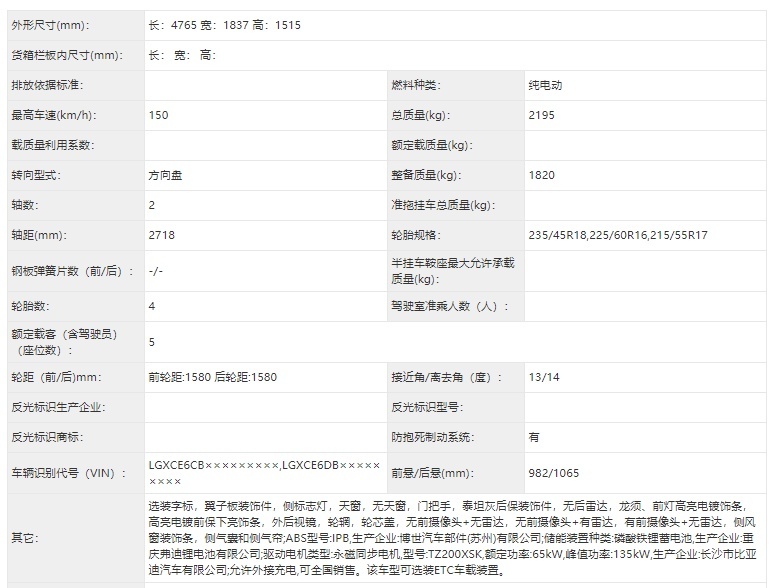This screenshot has height=588, width=776.
Task: Click the 排放依据标准 label
Action: [x=47, y=85]
